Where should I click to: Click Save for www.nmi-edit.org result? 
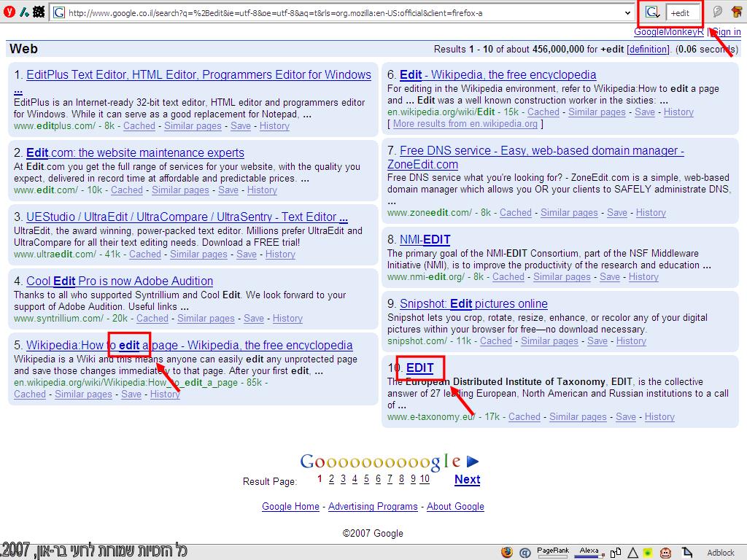(x=610, y=277)
